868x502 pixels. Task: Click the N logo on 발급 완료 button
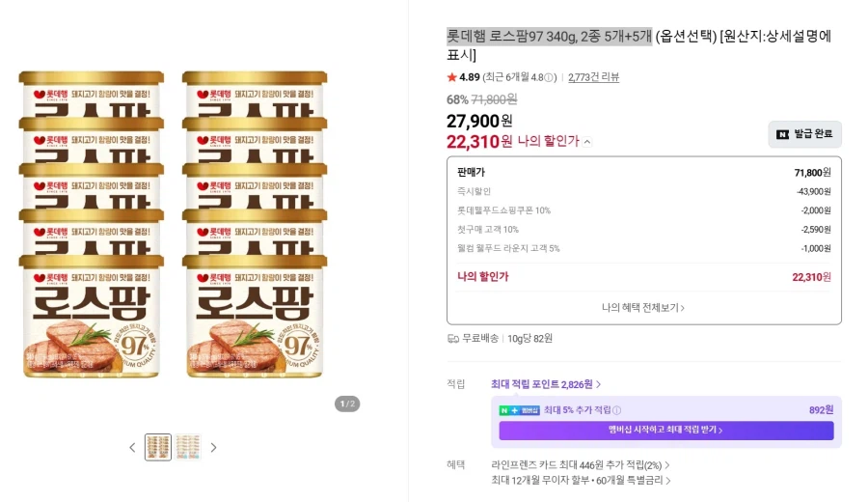pos(783,134)
